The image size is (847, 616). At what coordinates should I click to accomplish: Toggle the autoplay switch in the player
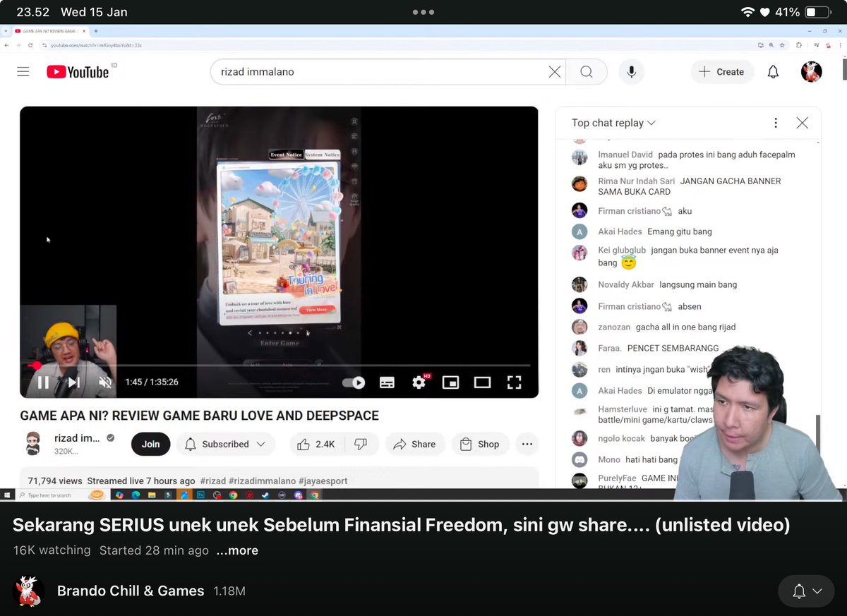pyautogui.click(x=354, y=382)
